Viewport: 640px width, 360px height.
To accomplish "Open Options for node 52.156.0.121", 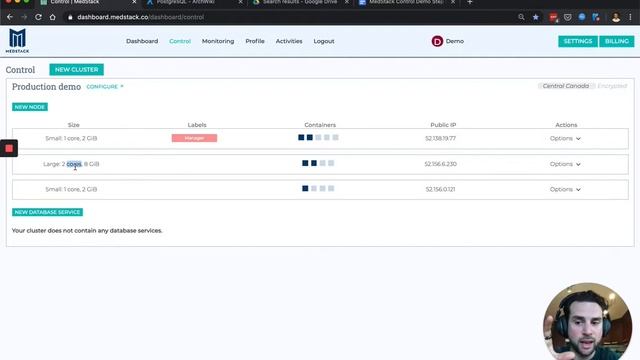I will (565, 189).
